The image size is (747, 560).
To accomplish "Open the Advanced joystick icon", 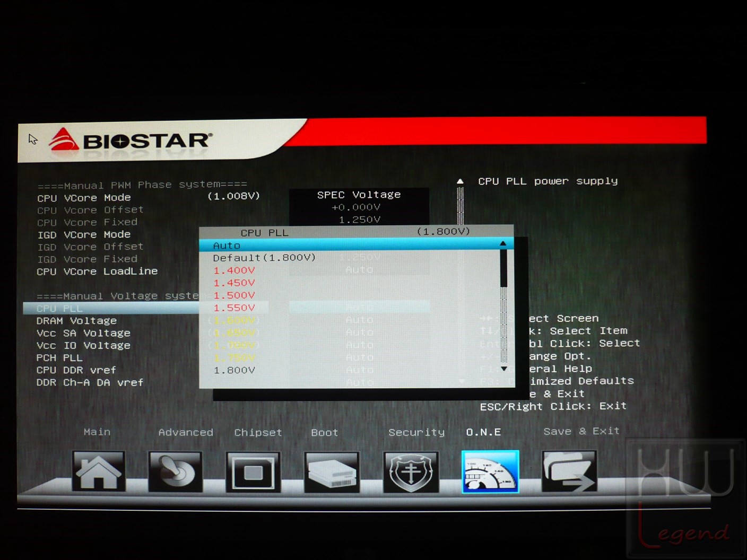I will pyautogui.click(x=175, y=472).
